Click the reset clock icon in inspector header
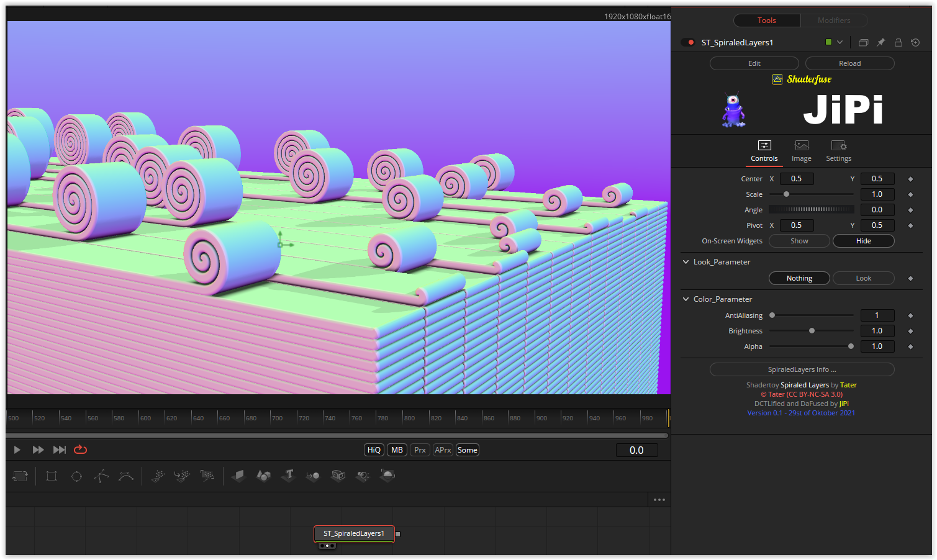This screenshot has height=560, width=937. click(x=915, y=42)
